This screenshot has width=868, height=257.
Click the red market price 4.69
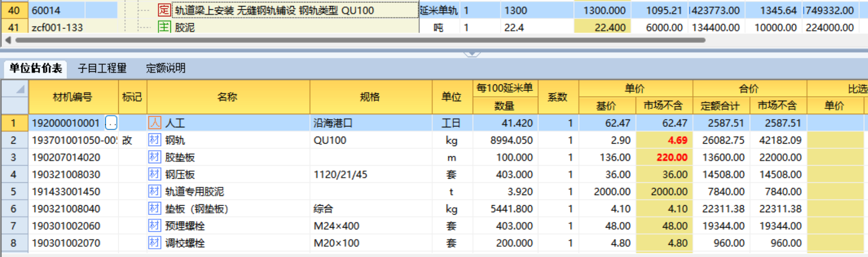(x=665, y=140)
